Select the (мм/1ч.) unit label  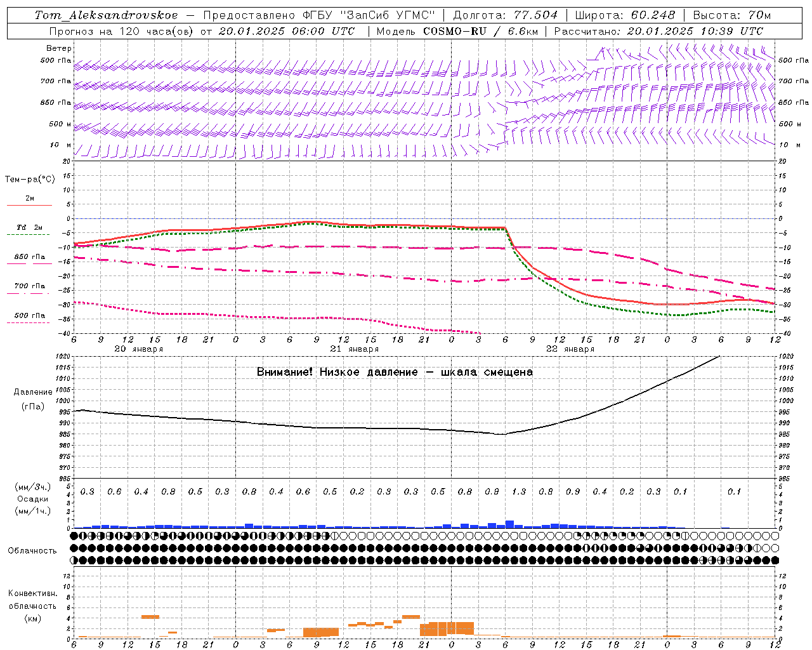[32, 511]
